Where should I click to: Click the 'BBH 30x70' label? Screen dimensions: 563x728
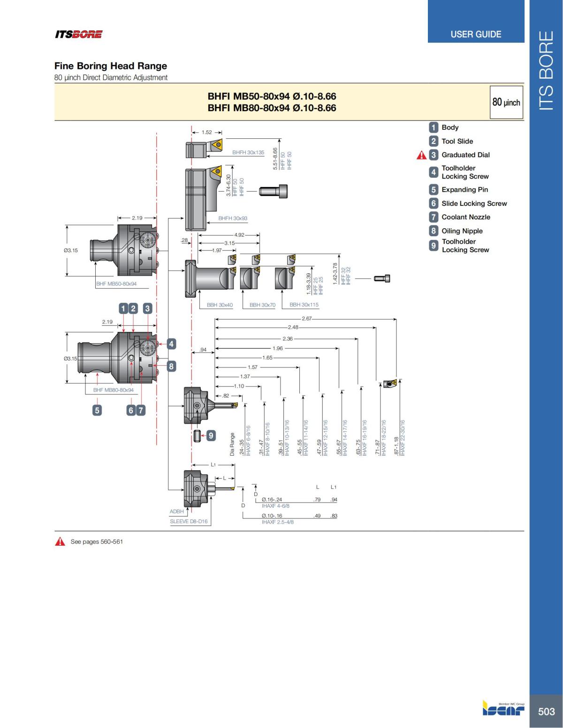click(x=262, y=305)
